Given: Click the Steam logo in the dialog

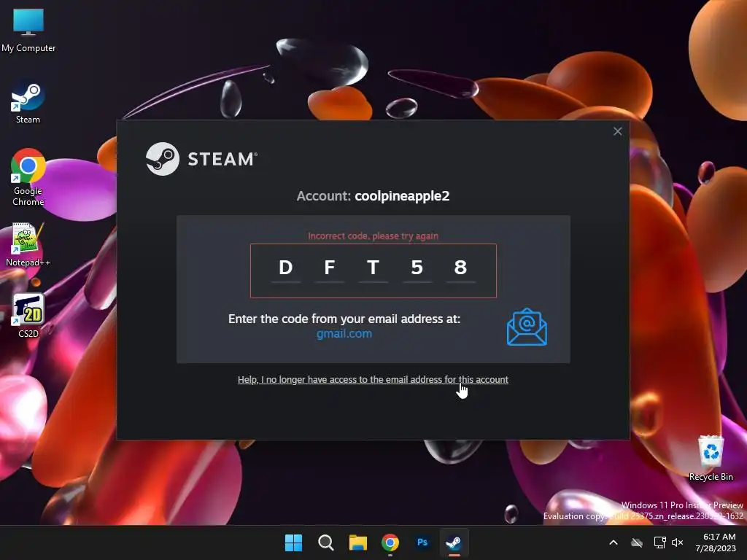Looking at the screenshot, I should click(x=201, y=159).
